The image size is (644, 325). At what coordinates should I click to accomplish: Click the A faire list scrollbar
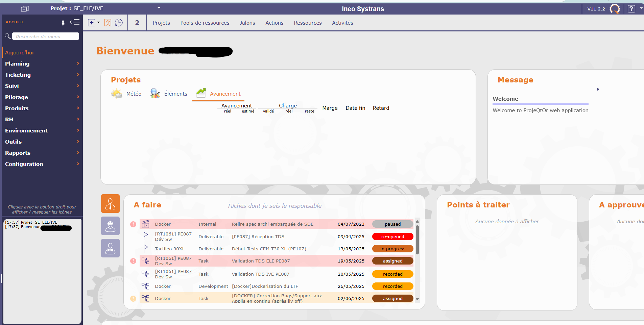coord(417,240)
